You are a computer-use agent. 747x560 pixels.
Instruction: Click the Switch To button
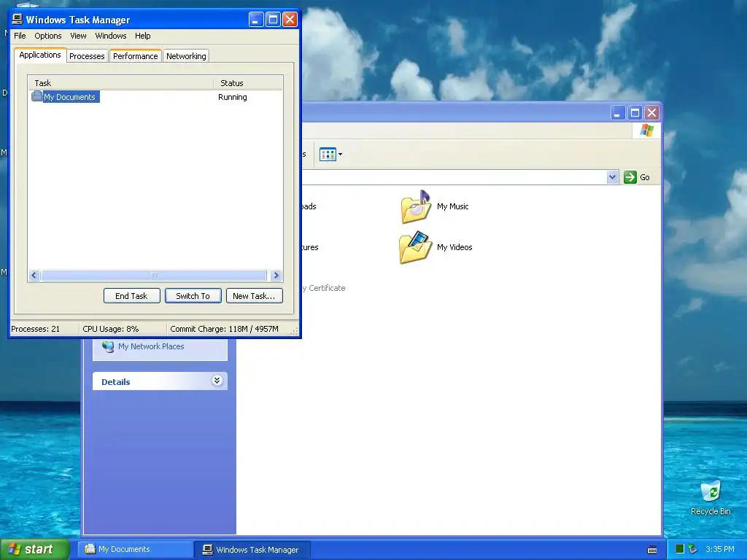(193, 296)
